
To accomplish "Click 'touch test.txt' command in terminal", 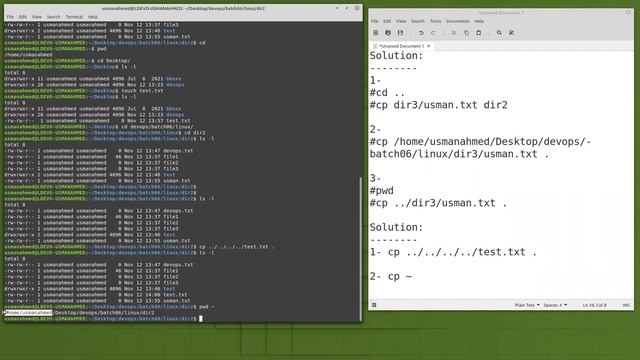I will click(x=142, y=91).
